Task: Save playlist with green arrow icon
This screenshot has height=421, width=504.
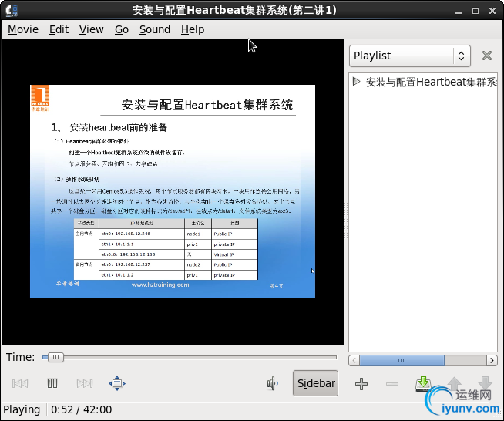Action: [x=423, y=384]
